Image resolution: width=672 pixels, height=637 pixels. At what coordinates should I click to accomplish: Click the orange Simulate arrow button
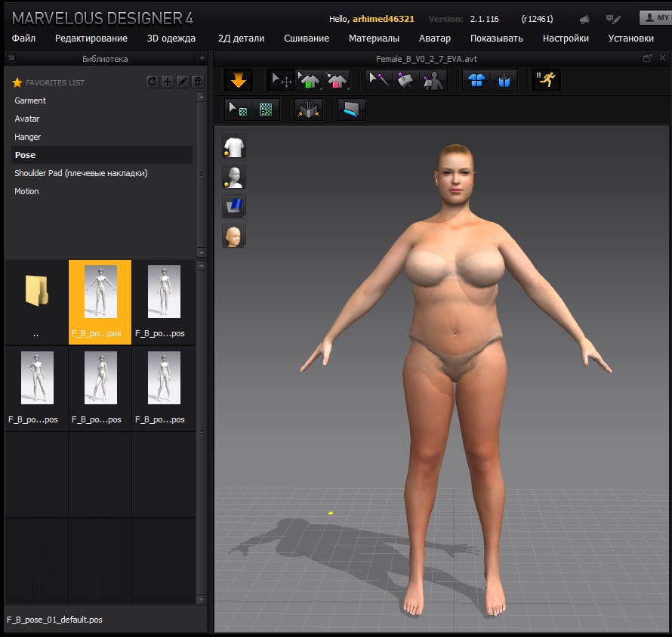239,80
